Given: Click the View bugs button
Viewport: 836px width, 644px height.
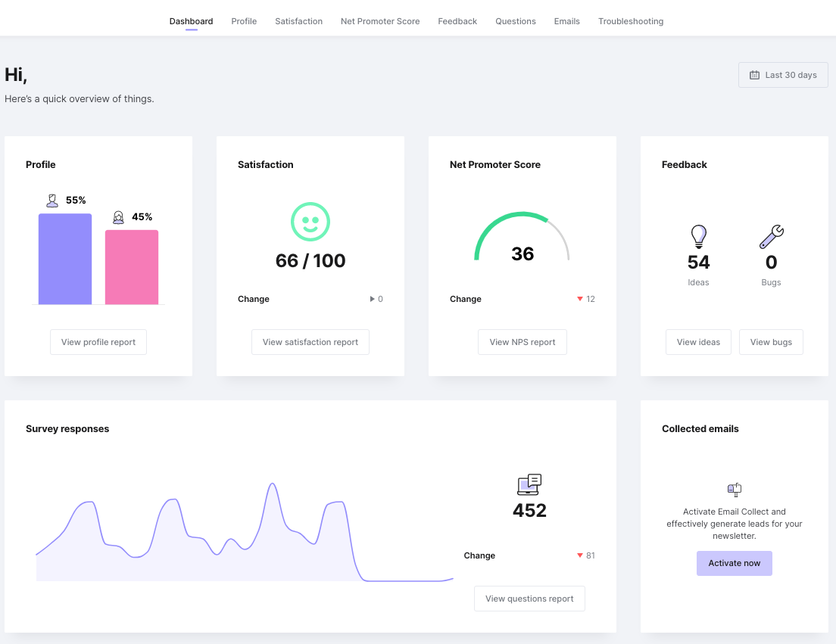Looking at the screenshot, I should pos(771,342).
